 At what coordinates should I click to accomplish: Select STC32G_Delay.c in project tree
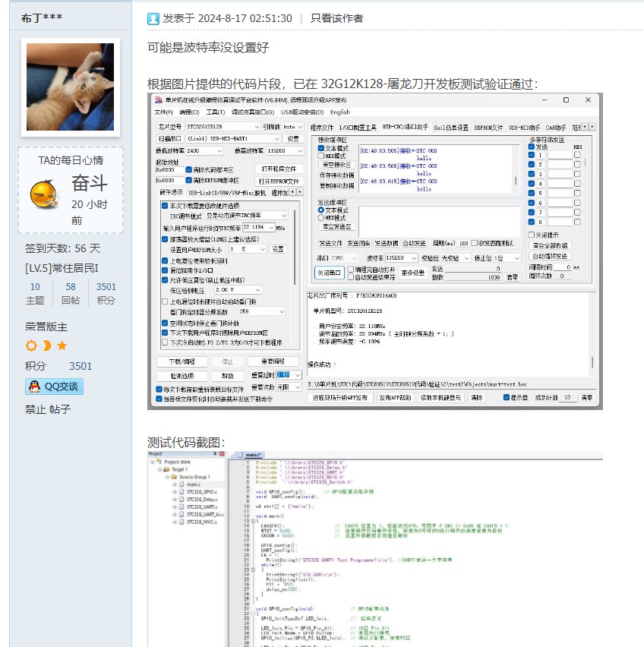click(203, 499)
